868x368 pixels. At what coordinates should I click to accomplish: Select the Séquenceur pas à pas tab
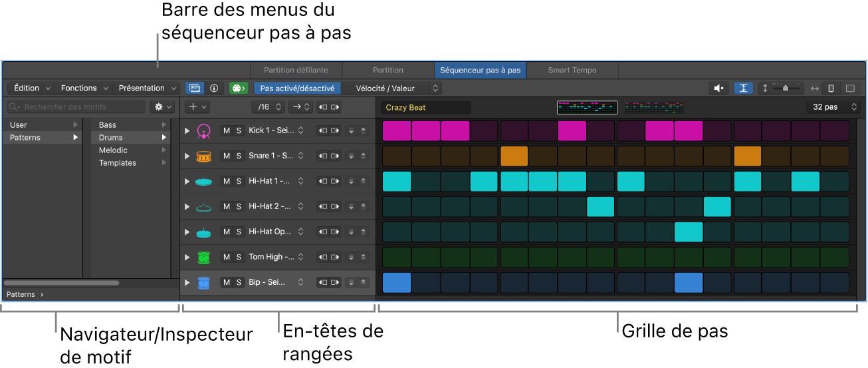tap(481, 70)
